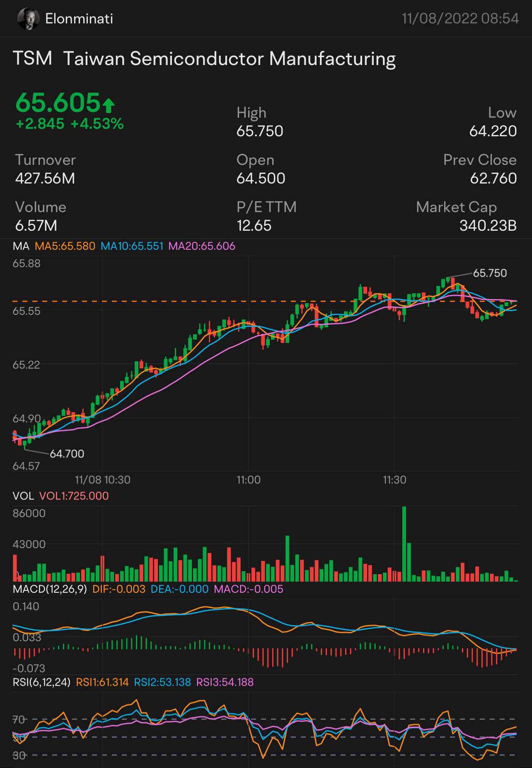The width and height of the screenshot is (532, 768).
Task: Open the Elonminati username link
Action: coord(79,19)
